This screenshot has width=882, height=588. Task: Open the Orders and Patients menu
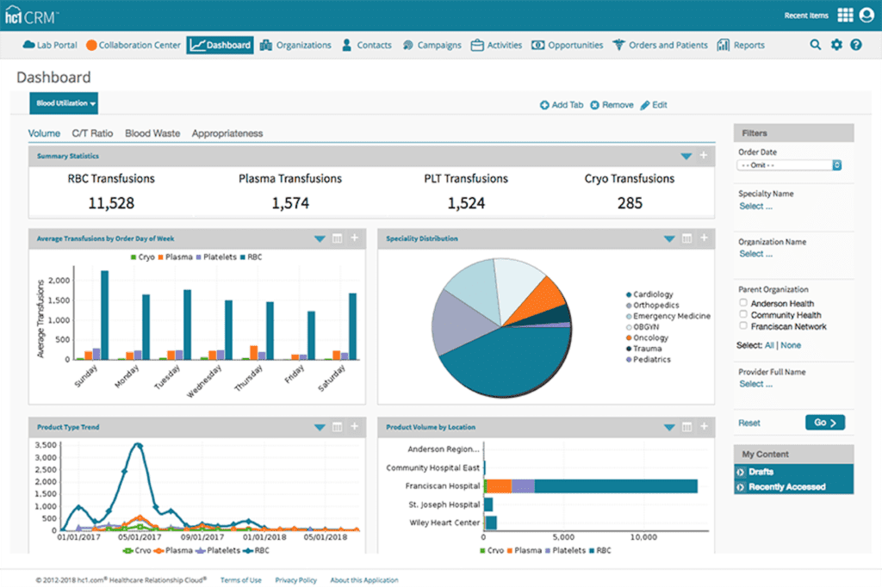660,45
